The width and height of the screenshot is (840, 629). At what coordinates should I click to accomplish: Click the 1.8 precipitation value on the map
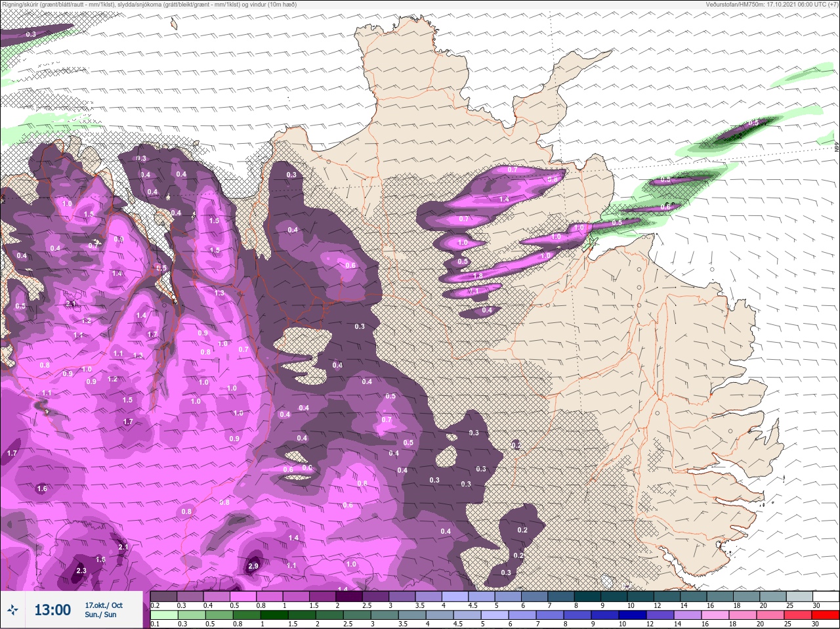(x=478, y=276)
